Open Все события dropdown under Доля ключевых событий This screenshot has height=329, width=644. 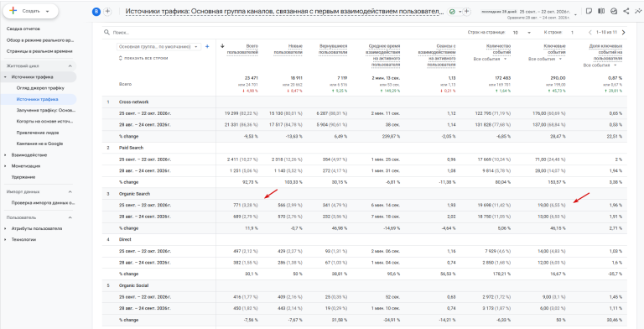(600, 65)
